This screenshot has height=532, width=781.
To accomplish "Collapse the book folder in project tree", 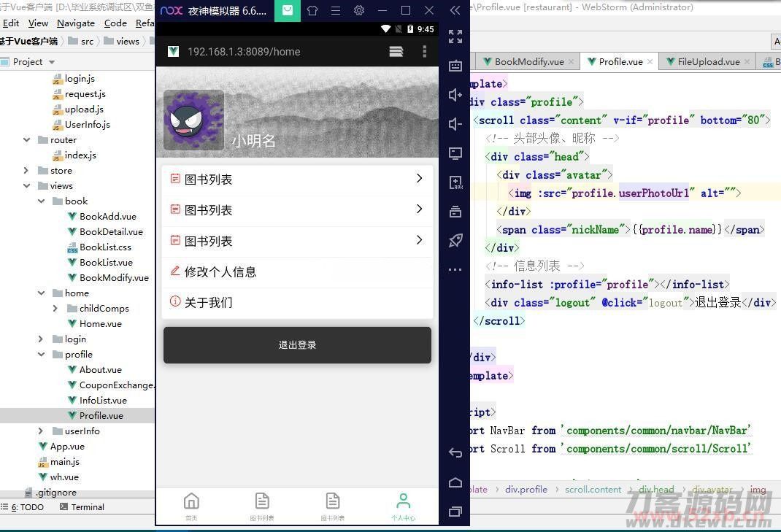I will click(41, 201).
